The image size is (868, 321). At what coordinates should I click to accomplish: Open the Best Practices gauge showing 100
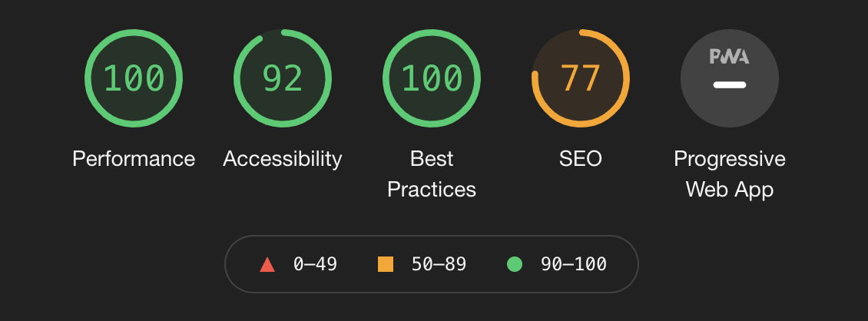pyautogui.click(x=431, y=78)
